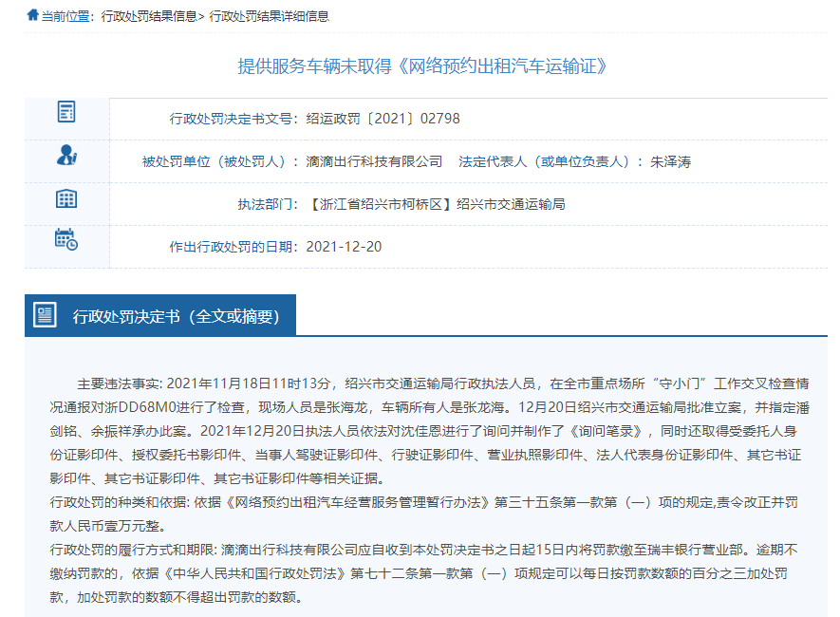Screen dimensions: 840x617
Task: Click 行政处罚的种类和依据 paragraph heading
Action: pos(119,502)
